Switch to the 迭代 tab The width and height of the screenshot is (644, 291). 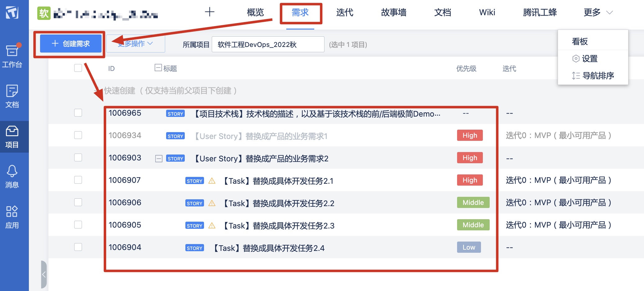point(345,12)
